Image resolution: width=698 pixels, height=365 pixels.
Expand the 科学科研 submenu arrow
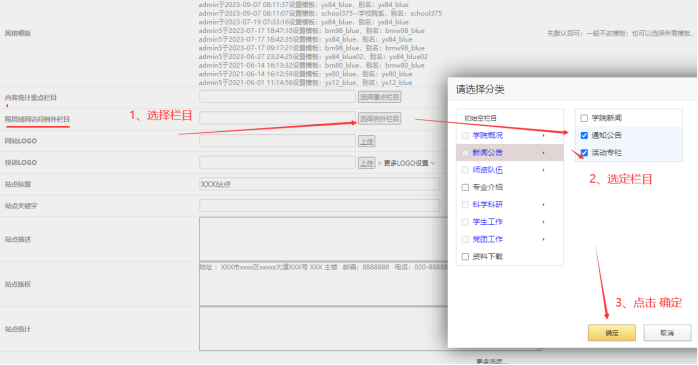[x=544, y=205]
